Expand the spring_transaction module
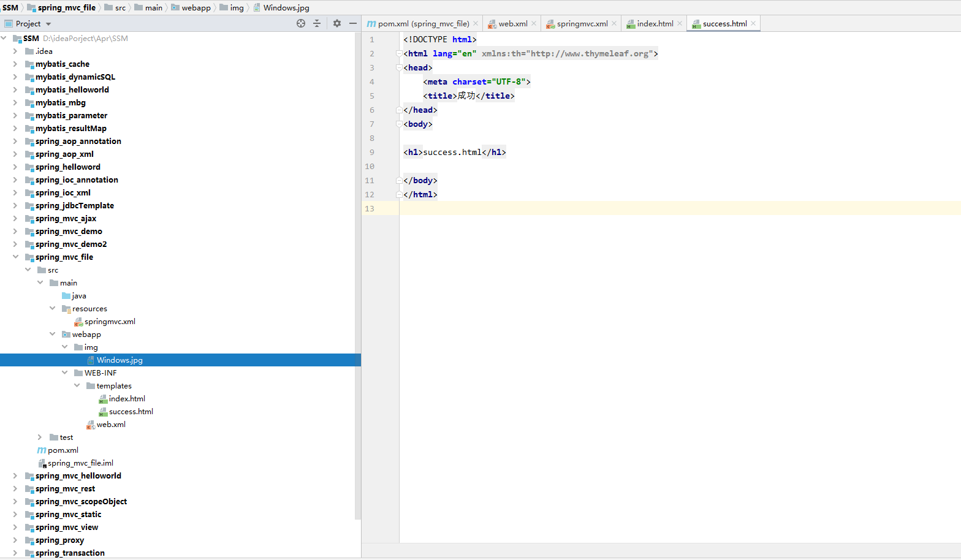The width and height of the screenshot is (961, 560). [x=15, y=553]
